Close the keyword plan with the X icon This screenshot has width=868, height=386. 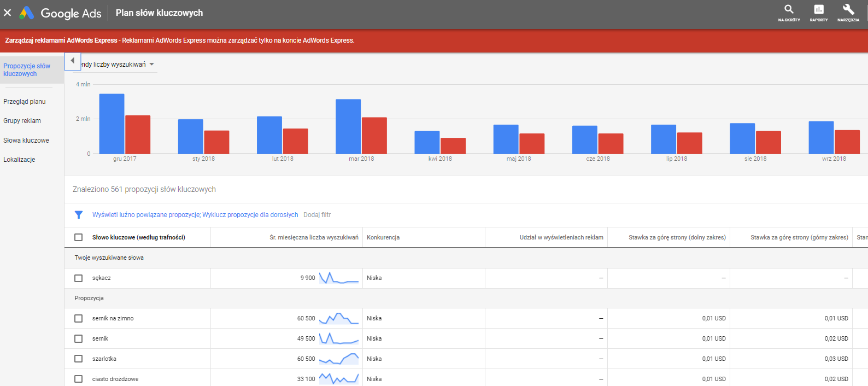(8, 13)
